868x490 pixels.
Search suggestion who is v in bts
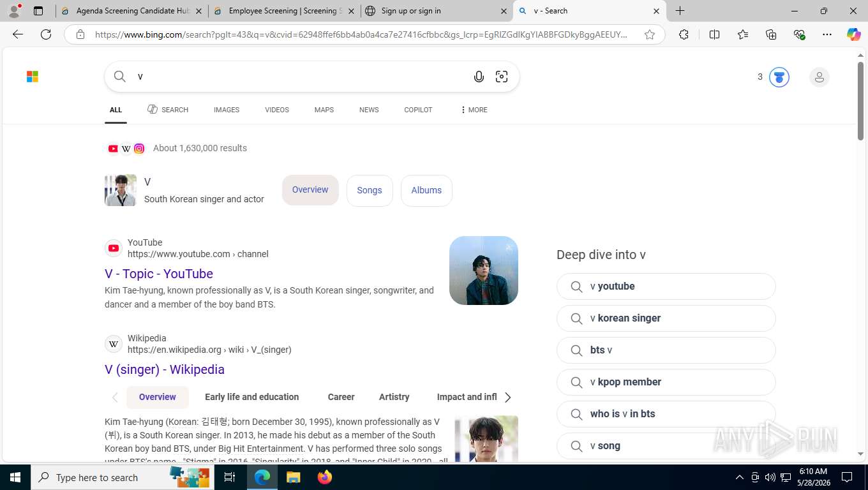pyautogui.click(x=666, y=414)
